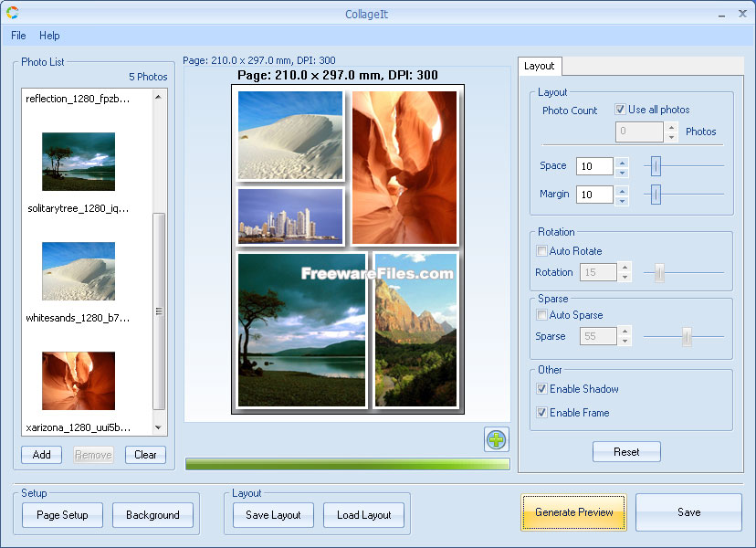756x548 pixels.
Task: Click the green plus add-photo icon
Action: coord(496,439)
